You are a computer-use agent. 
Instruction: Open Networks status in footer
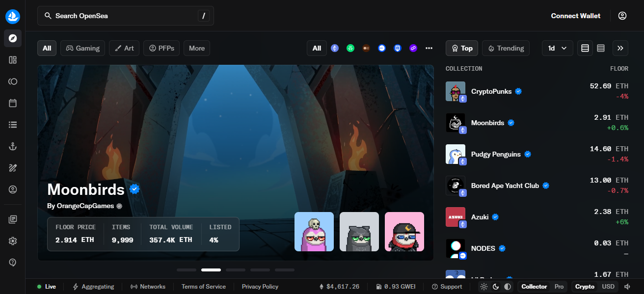click(148, 287)
